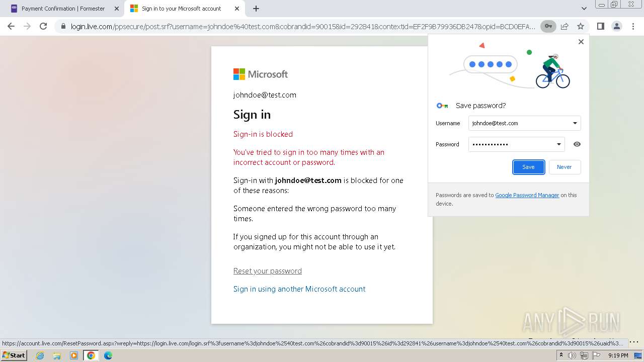Open File Explorer from taskbar
The image size is (644, 362).
pos(57,355)
